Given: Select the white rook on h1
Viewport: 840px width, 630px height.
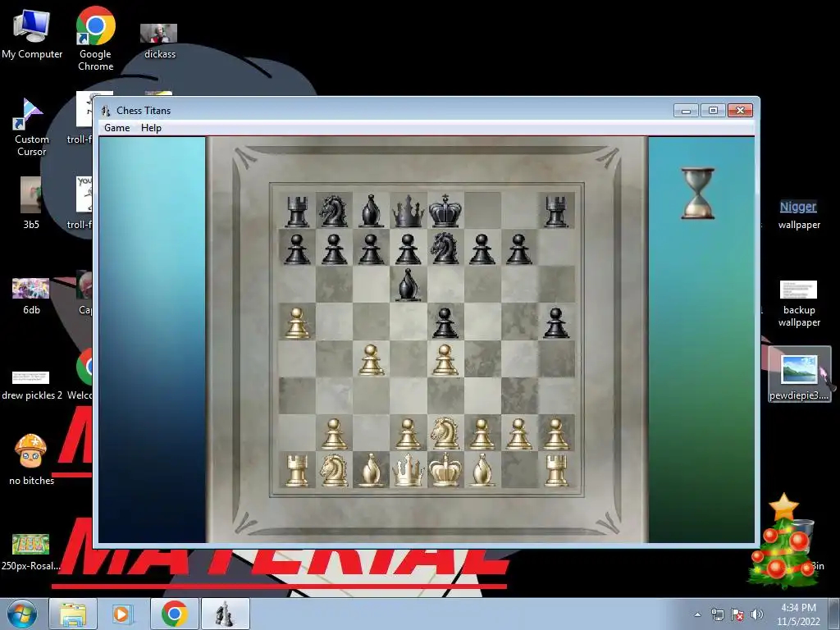Looking at the screenshot, I should [556, 470].
